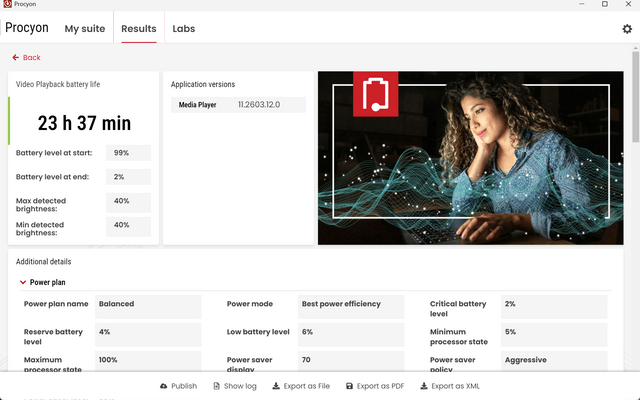This screenshot has height=400, width=640.
Task: Click the 23 h 37 min score
Action: [84, 123]
